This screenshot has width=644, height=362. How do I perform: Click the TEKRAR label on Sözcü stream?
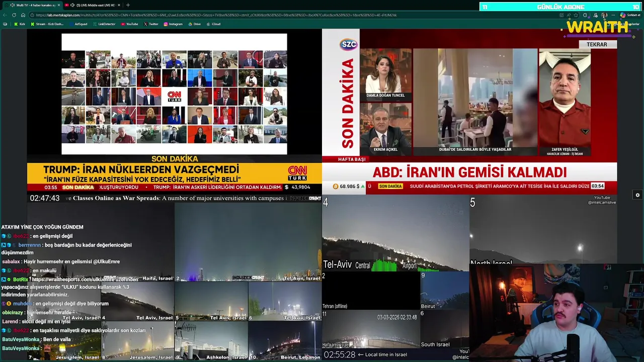(x=597, y=44)
